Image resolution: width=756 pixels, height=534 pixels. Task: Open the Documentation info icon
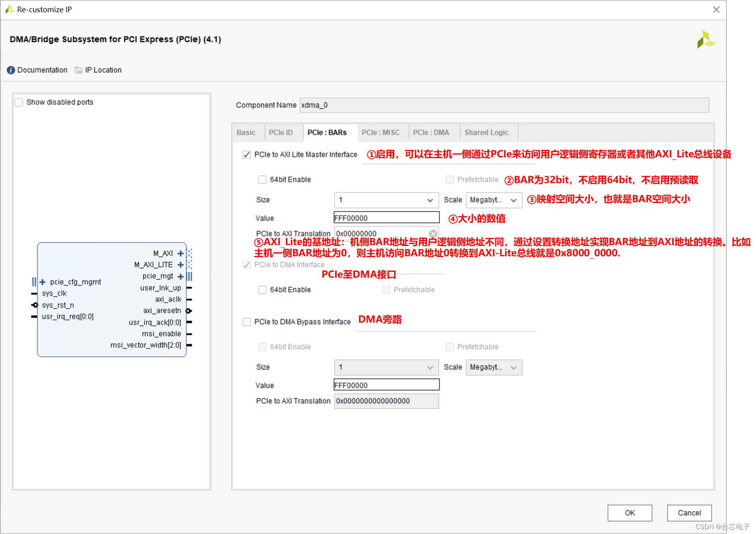11,70
